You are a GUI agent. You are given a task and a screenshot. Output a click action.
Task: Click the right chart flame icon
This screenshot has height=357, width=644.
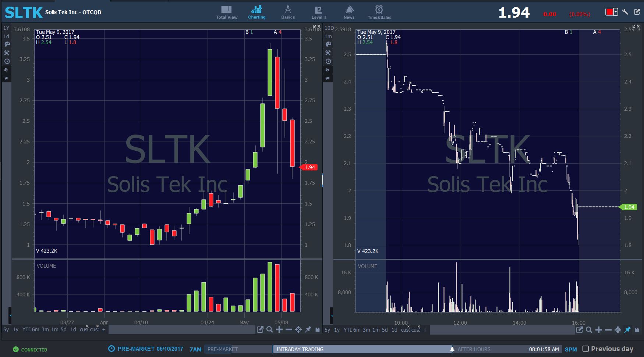(328, 70)
